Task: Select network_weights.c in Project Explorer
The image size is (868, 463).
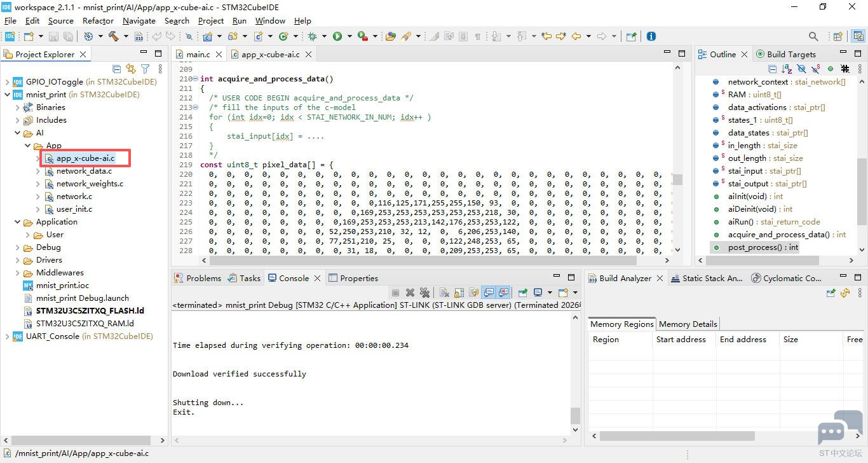Action: point(90,184)
